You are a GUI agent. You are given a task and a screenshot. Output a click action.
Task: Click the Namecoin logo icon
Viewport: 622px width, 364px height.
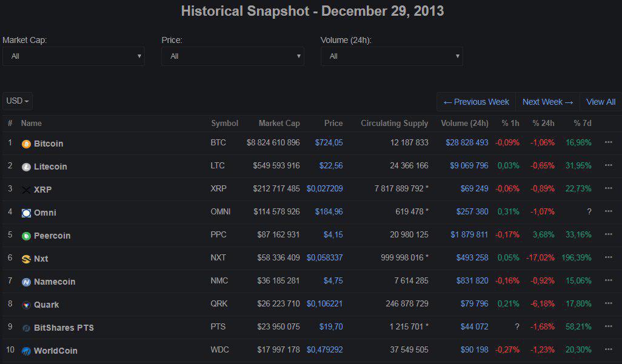point(26,282)
